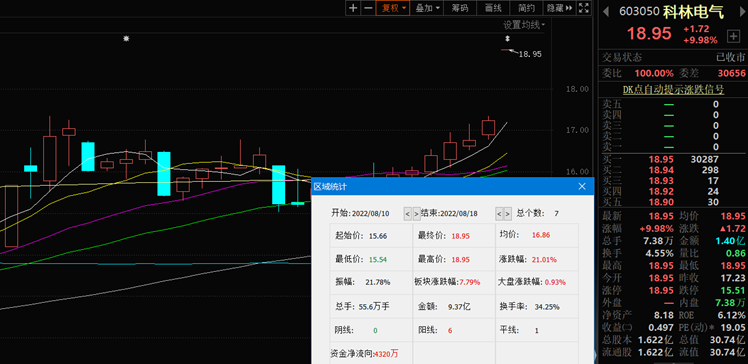Viewport: 748px width, 364px height.
Task: Switch the chart to fullscreen view
Action: point(583,8)
